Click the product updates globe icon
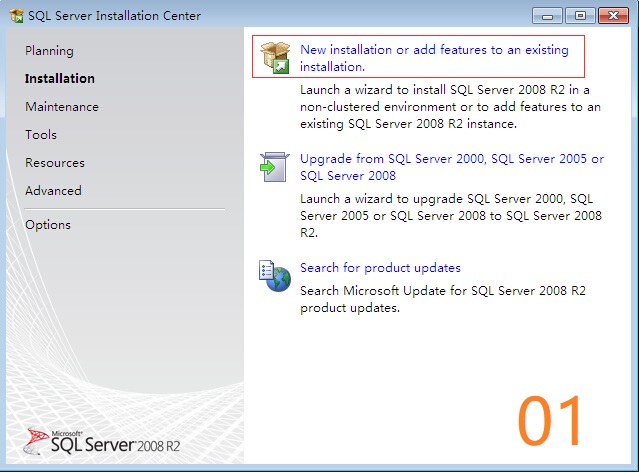Screen dimensions: 639x472 tap(275, 276)
